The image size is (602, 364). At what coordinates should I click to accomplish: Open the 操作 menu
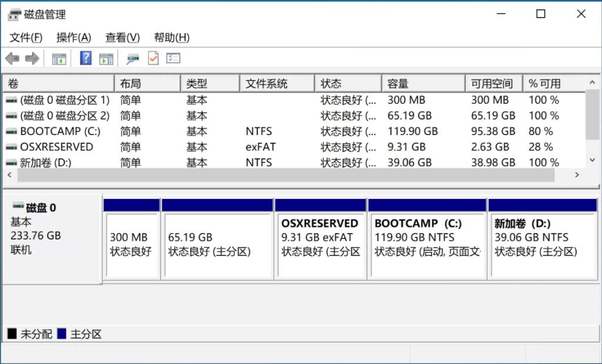click(73, 37)
